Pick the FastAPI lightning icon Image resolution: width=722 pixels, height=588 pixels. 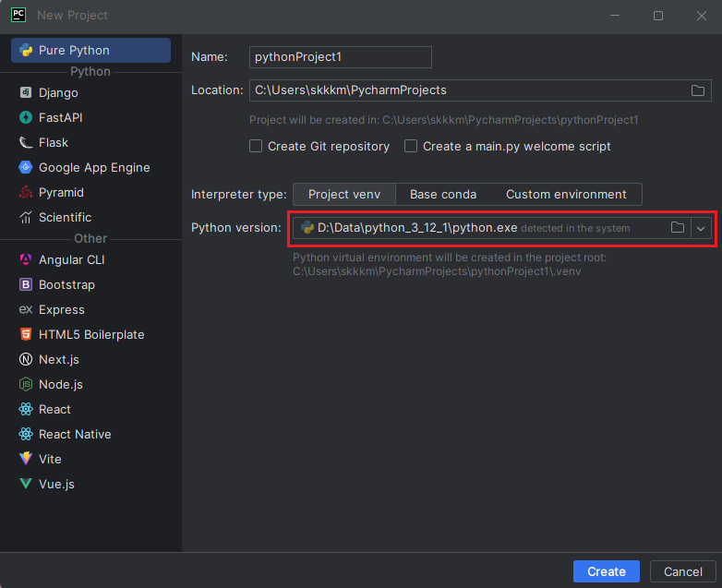click(x=26, y=117)
